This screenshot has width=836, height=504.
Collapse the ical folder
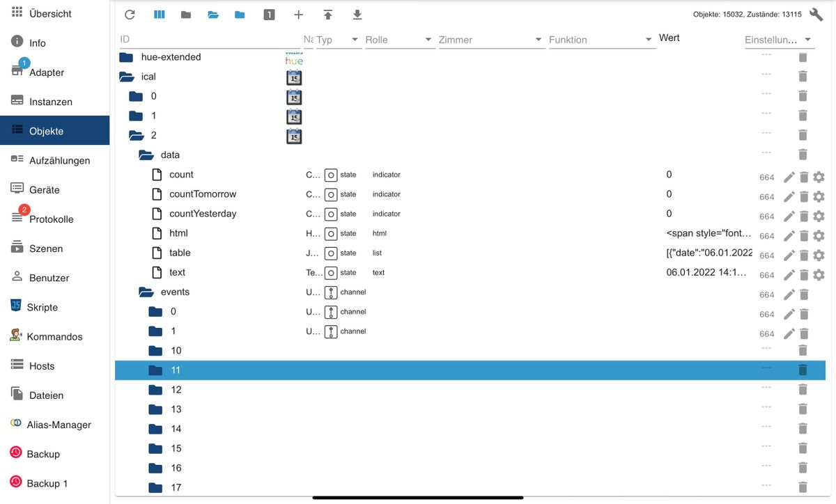[x=126, y=77]
